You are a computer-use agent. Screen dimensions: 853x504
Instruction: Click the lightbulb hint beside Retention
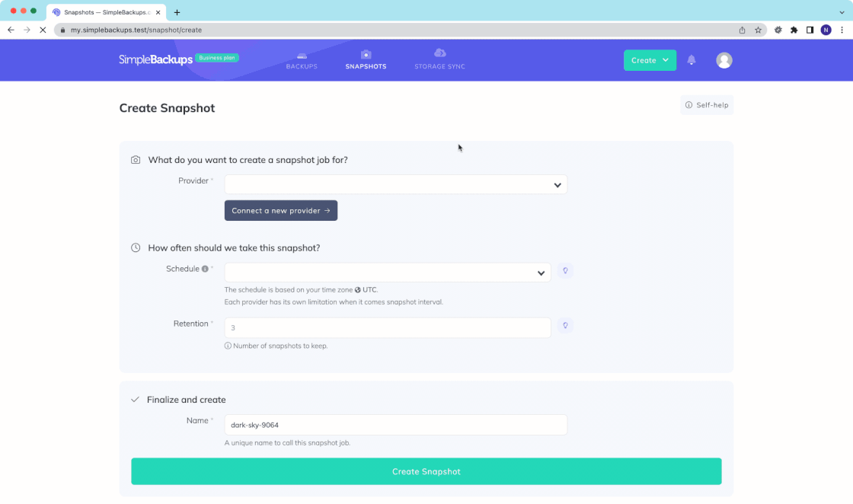[x=565, y=326]
